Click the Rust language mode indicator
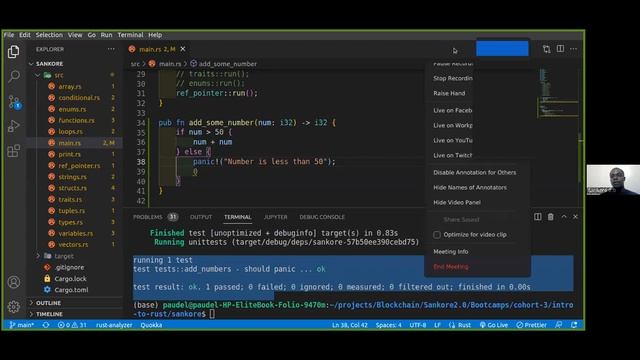 464,325
